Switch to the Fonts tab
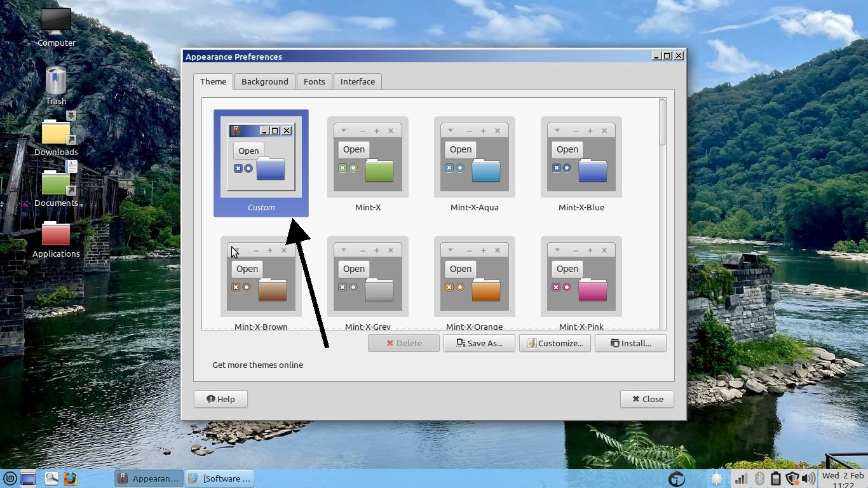 (314, 81)
